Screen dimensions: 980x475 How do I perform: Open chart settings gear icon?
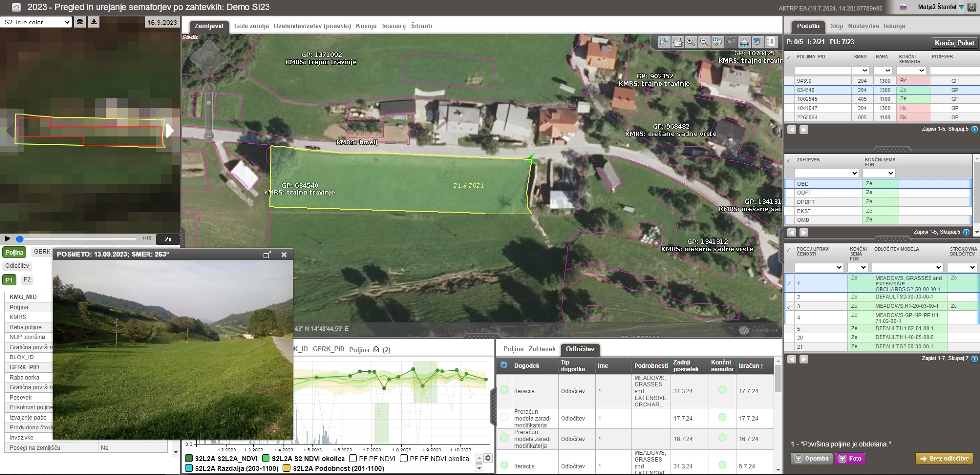click(x=488, y=458)
